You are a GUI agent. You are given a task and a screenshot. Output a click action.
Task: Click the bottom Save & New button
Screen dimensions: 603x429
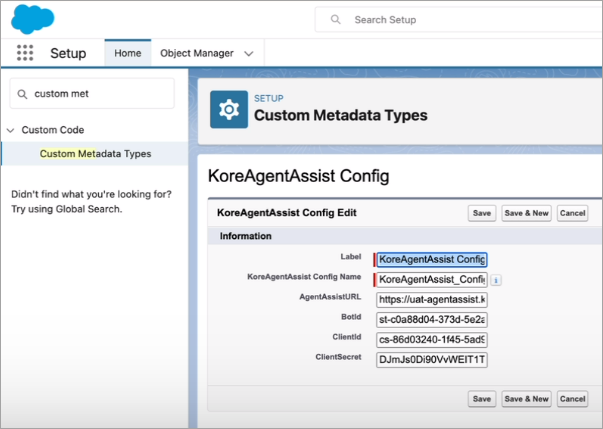click(526, 399)
